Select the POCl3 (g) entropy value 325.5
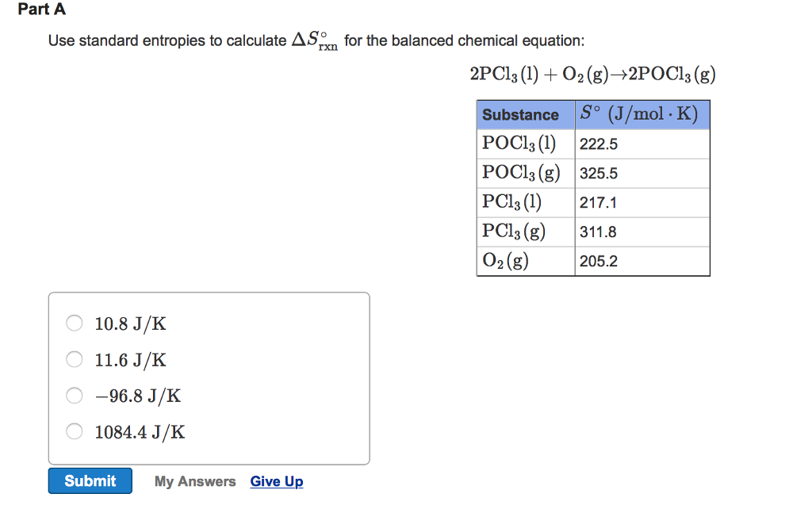Viewport: 812px width, 532px height. [595, 173]
